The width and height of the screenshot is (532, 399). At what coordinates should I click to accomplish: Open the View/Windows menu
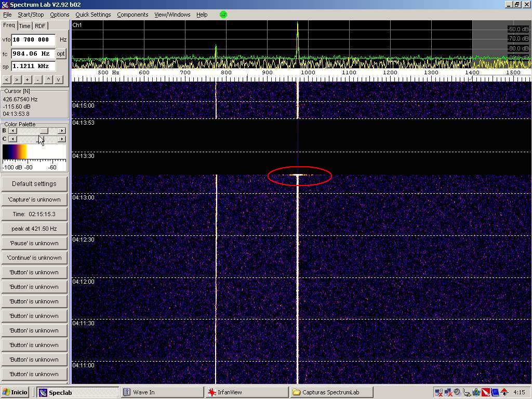point(172,15)
